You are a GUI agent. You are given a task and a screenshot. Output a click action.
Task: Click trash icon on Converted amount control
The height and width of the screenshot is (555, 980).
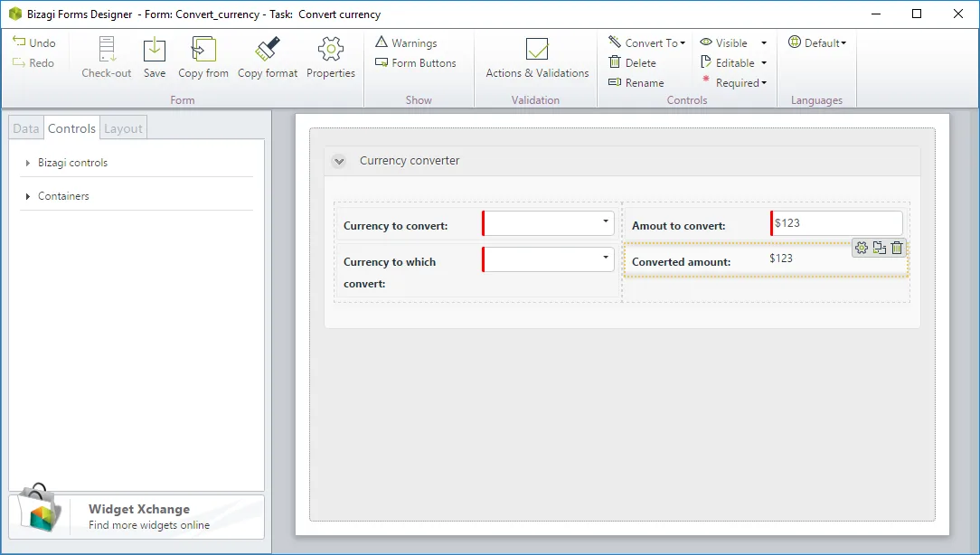tap(897, 249)
